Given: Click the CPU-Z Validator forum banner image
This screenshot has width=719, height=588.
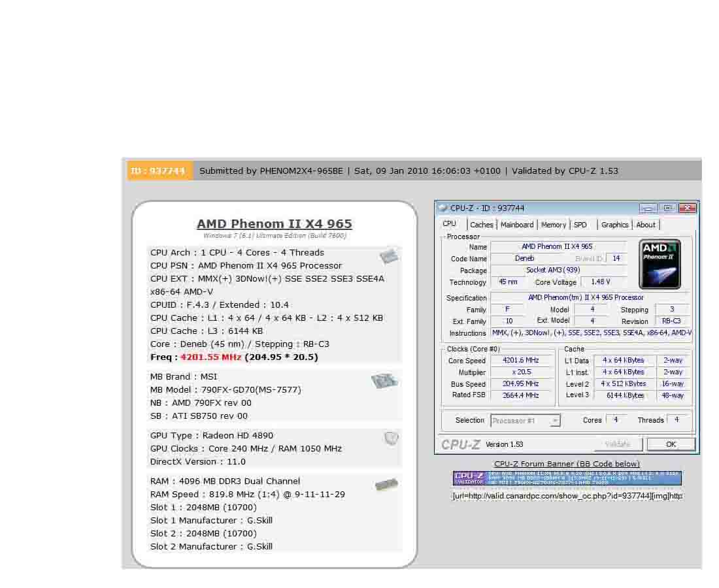Looking at the screenshot, I should click(567, 478).
